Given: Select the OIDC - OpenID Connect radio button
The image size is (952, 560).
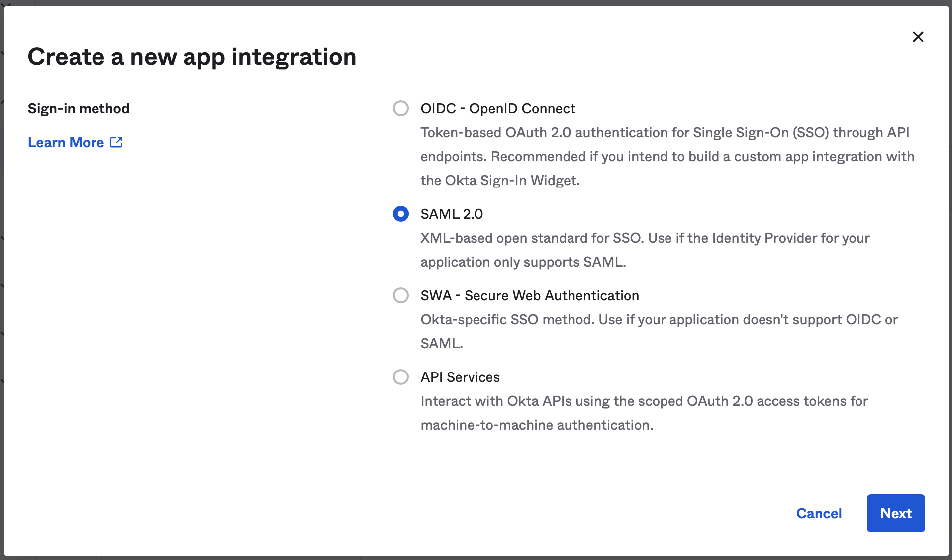Looking at the screenshot, I should [400, 108].
